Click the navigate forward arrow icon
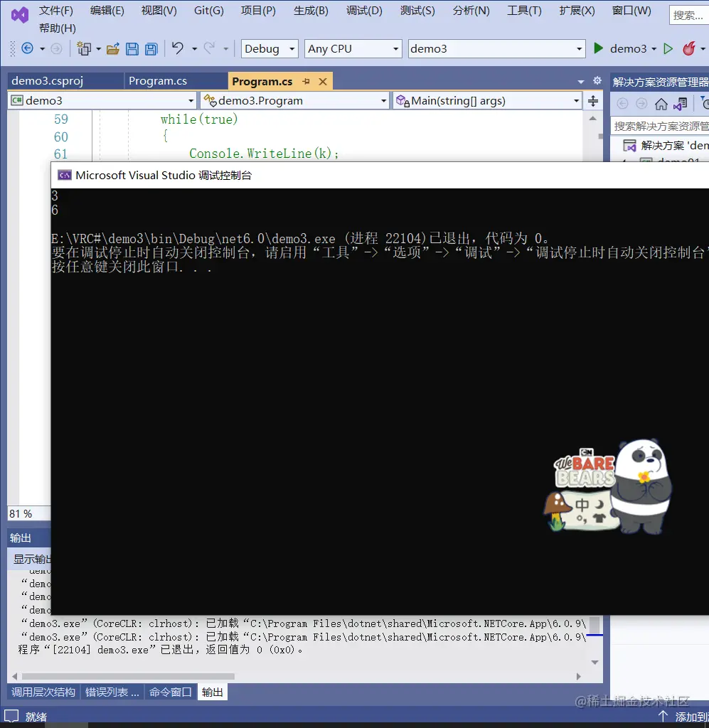Screen dimensions: 709x728 pos(56,48)
